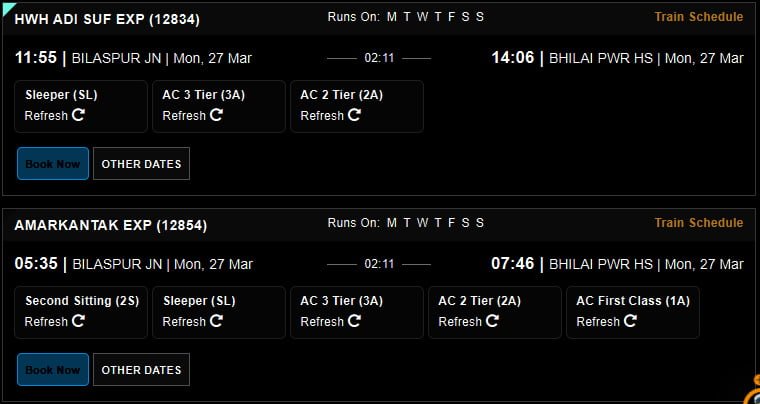Click the orange chat icon at the bottom-right corner
The width and height of the screenshot is (760, 404).
(x=753, y=390)
